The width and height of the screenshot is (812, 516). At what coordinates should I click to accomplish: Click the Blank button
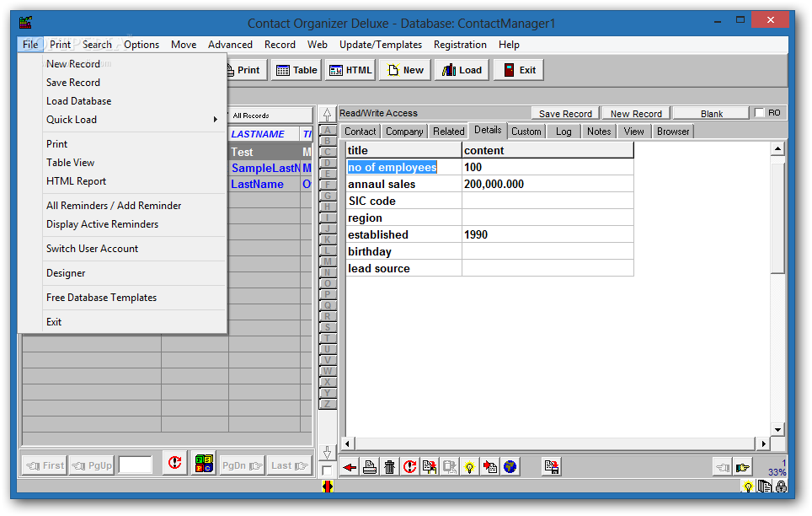click(x=712, y=114)
